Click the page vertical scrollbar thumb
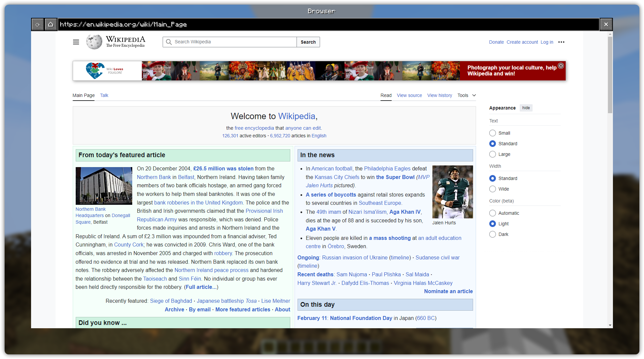Image resolution: width=644 pixels, height=359 pixels. [610, 75]
